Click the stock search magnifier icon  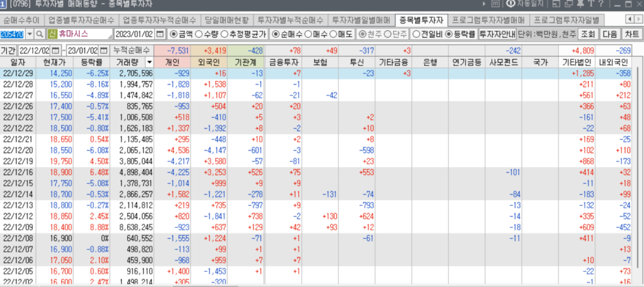[40, 33]
